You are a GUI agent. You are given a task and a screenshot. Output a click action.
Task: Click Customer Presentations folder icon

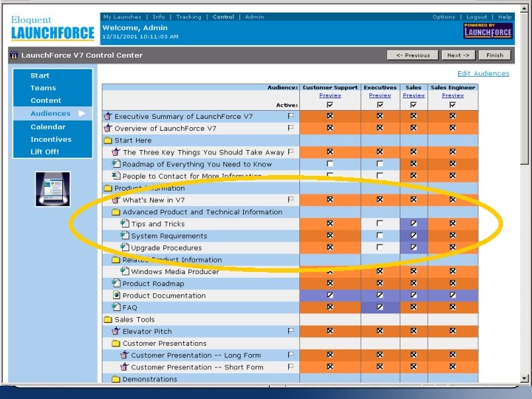click(x=116, y=344)
